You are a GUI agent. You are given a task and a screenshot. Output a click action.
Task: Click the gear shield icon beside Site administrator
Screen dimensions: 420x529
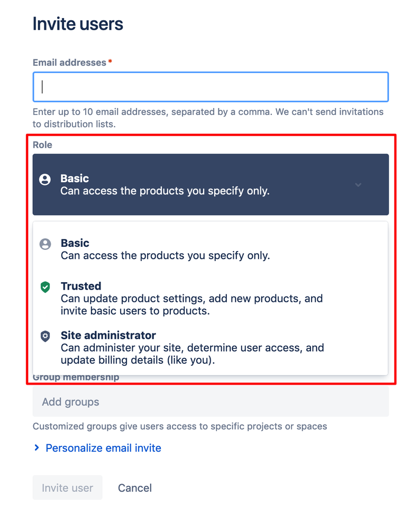pos(45,337)
